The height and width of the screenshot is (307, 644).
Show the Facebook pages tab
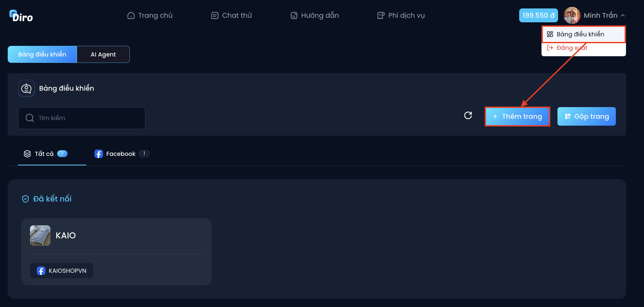[122, 154]
